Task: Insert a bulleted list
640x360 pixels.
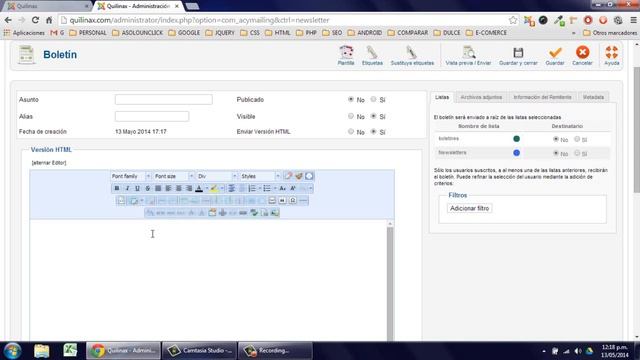Action: 267,188
